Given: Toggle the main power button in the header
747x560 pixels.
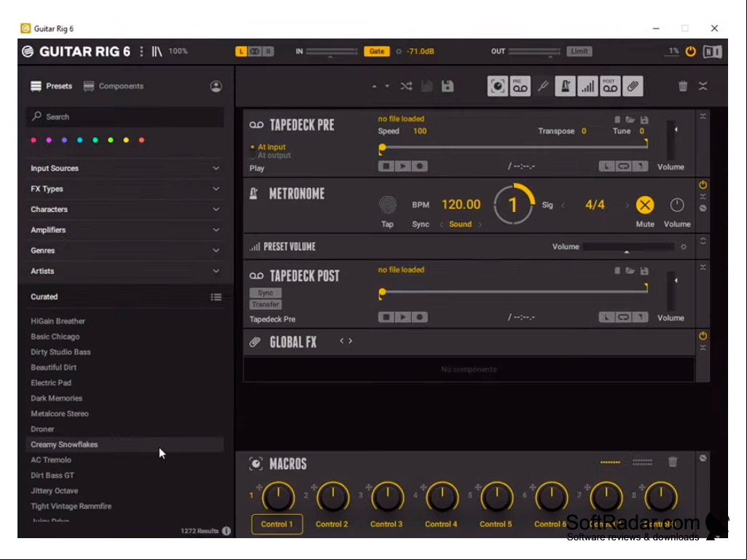Looking at the screenshot, I should (x=690, y=52).
